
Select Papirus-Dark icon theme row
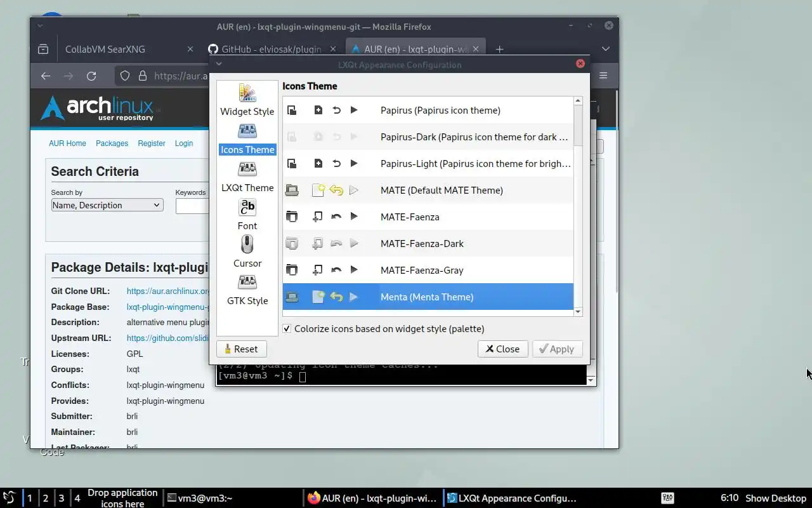(x=428, y=137)
